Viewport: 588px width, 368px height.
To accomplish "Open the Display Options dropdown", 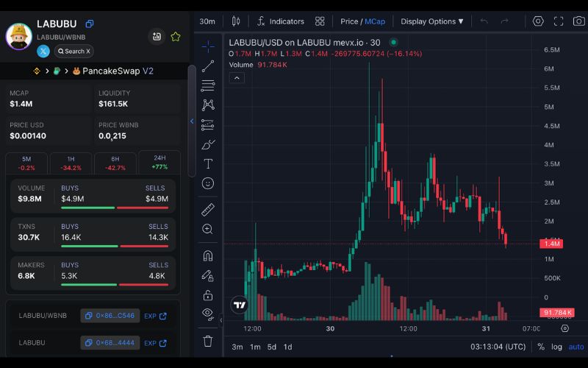I will pyautogui.click(x=432, y=21).
